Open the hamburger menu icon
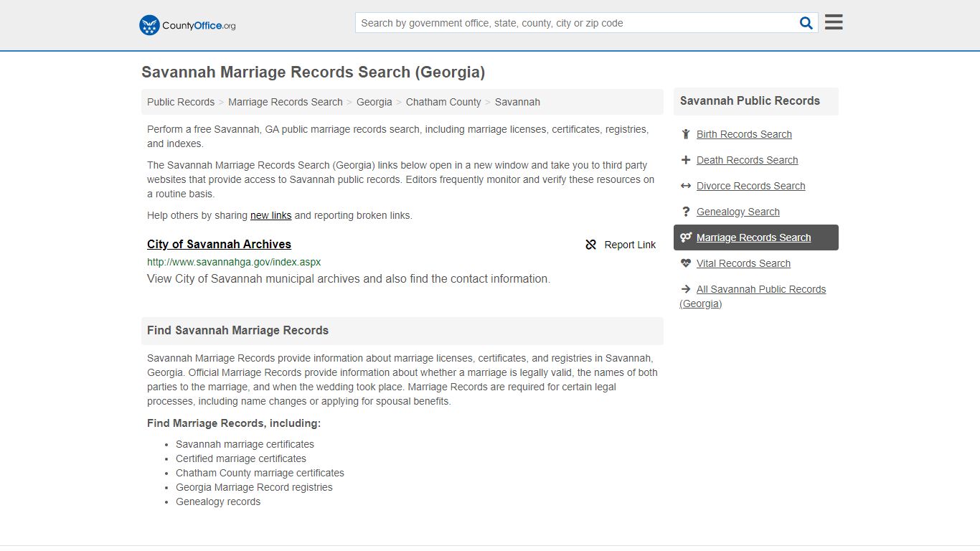 [x=834, y=22]
